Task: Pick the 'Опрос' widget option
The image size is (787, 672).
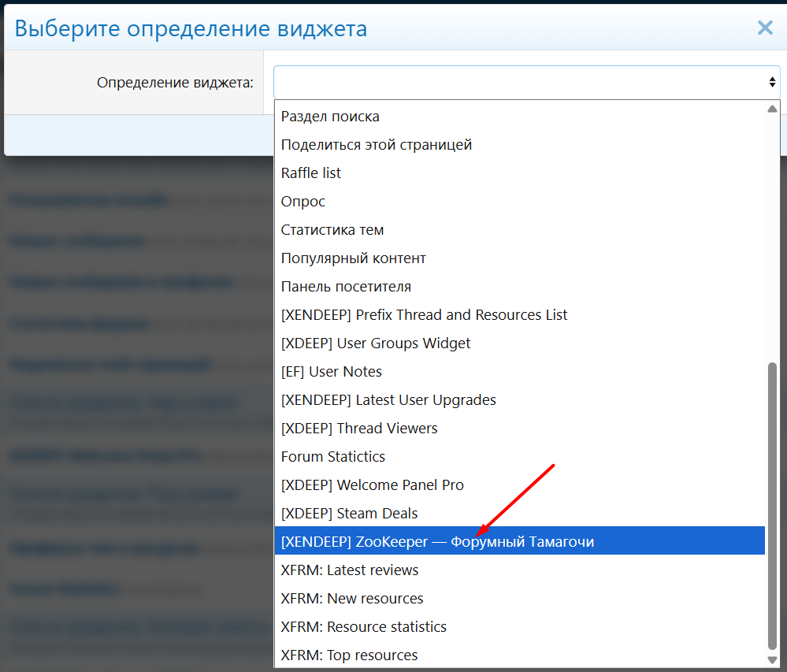Action: (303, 202)
